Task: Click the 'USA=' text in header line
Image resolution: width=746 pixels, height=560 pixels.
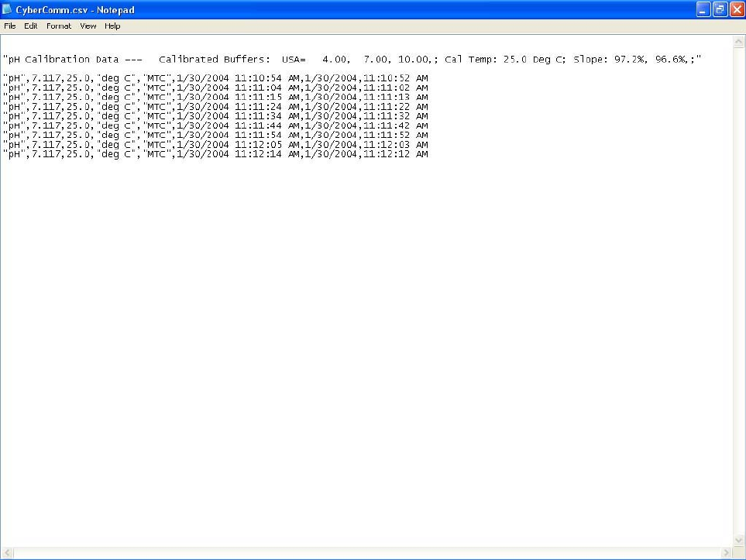Action: tap(294, 60)
